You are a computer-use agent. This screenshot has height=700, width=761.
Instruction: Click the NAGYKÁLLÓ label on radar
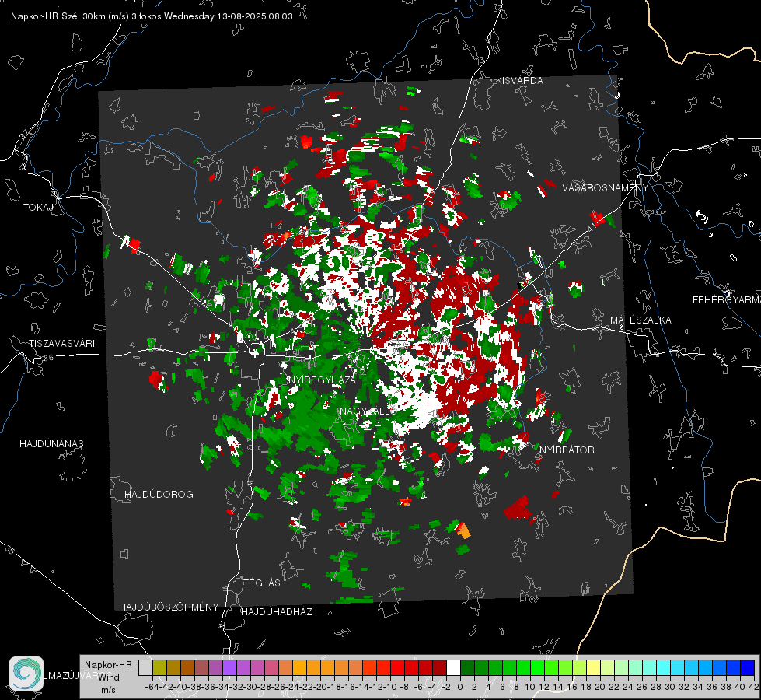365,411
